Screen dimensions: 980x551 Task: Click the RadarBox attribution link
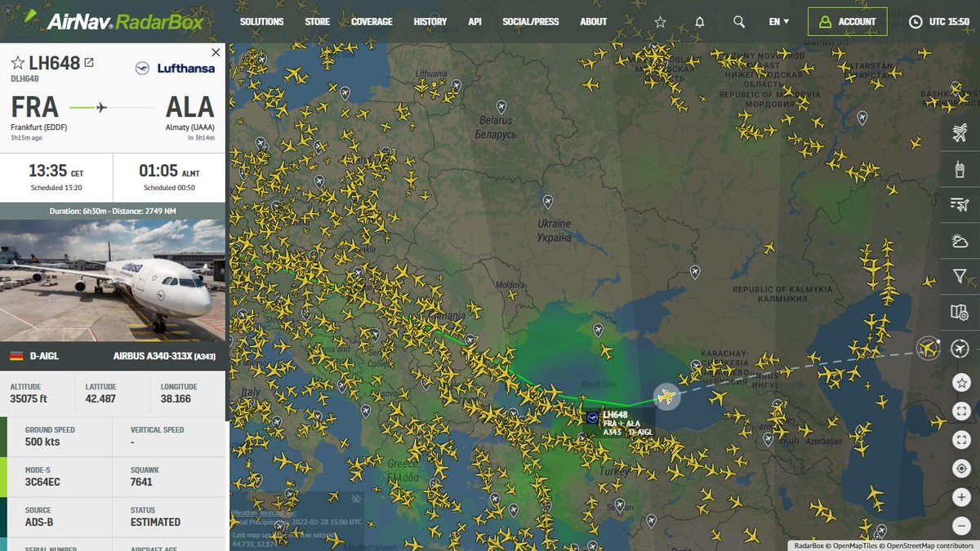(x=809, y=545)
